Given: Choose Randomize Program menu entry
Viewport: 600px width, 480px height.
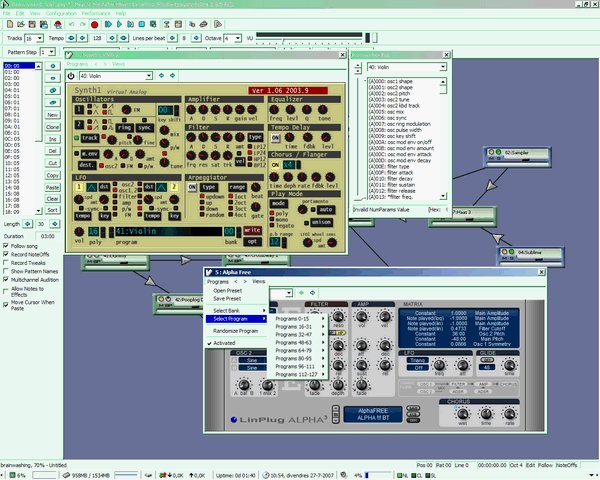Looking at the screenshot, I should [236, 331].
